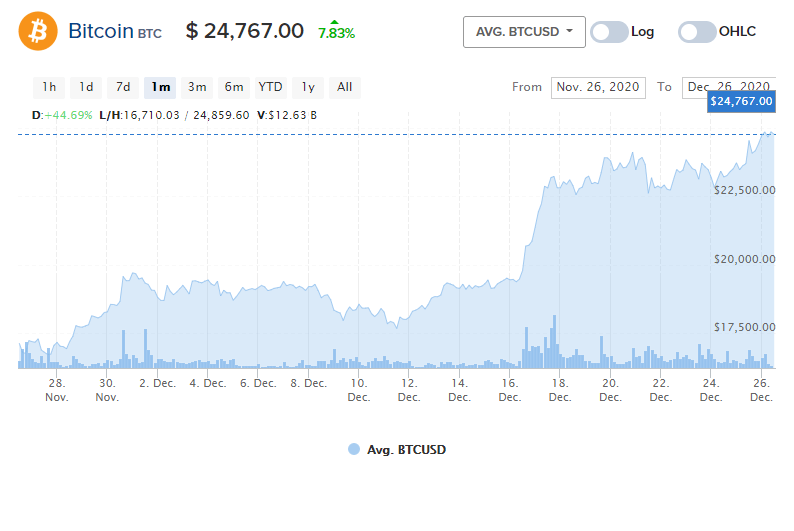Click the 12. Dec. date label
Viewport: 794px width, 531px height.
409,390
